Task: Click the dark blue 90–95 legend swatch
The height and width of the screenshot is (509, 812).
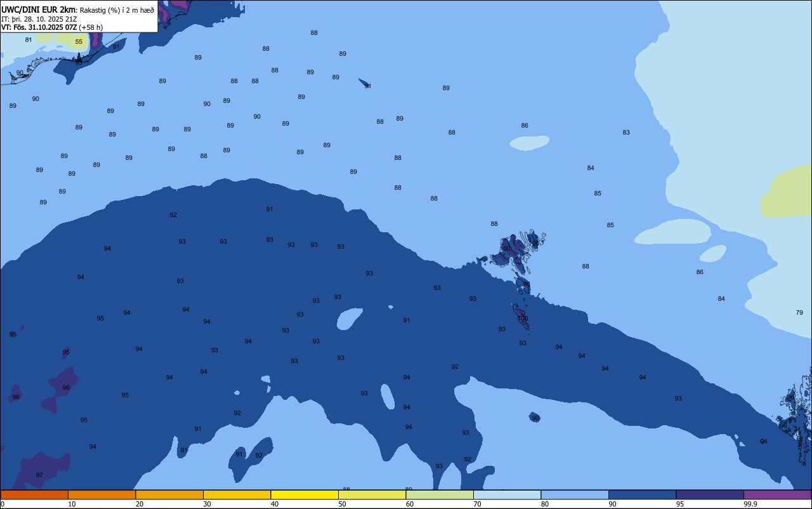Action: [x=642, y=494]
